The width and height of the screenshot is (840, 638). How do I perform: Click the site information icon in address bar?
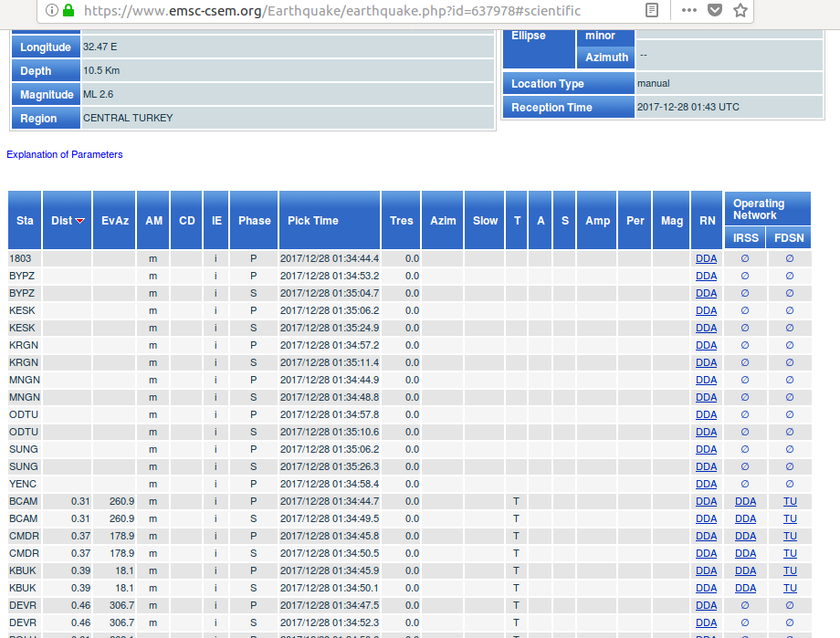pyautogui.click(x=50, y=10)
